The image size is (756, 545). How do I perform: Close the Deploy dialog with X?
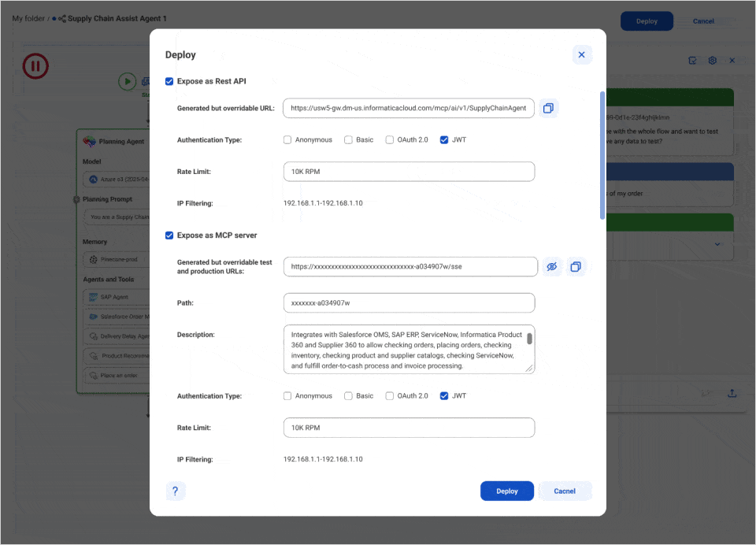pyautogui.click(x=581, y=54)
